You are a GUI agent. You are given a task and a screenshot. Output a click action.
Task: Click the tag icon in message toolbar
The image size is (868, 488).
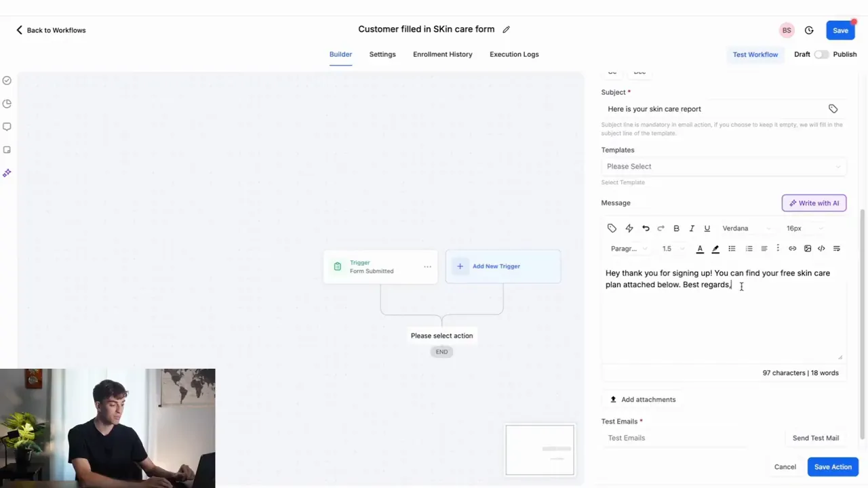[x=612, y=228]
